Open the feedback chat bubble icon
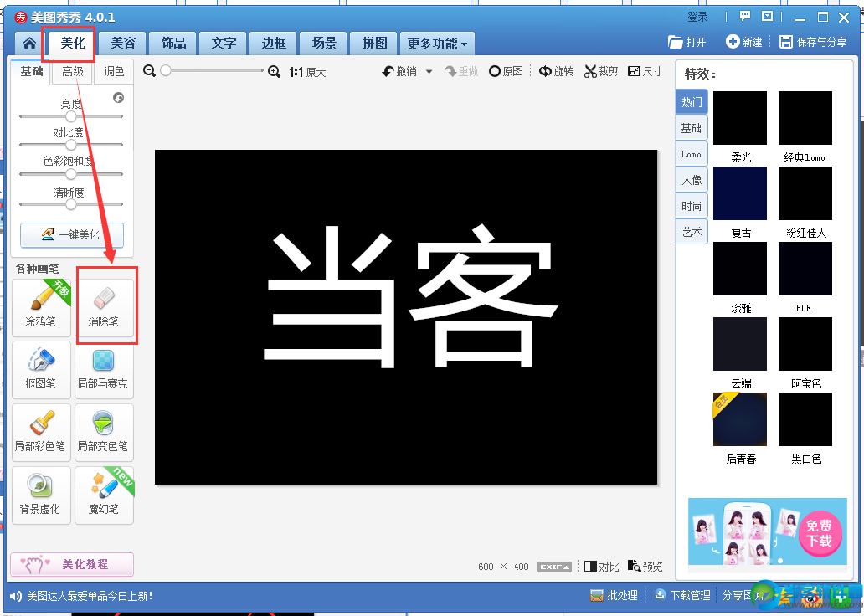The image size is (864, 616). coord(745,17)
